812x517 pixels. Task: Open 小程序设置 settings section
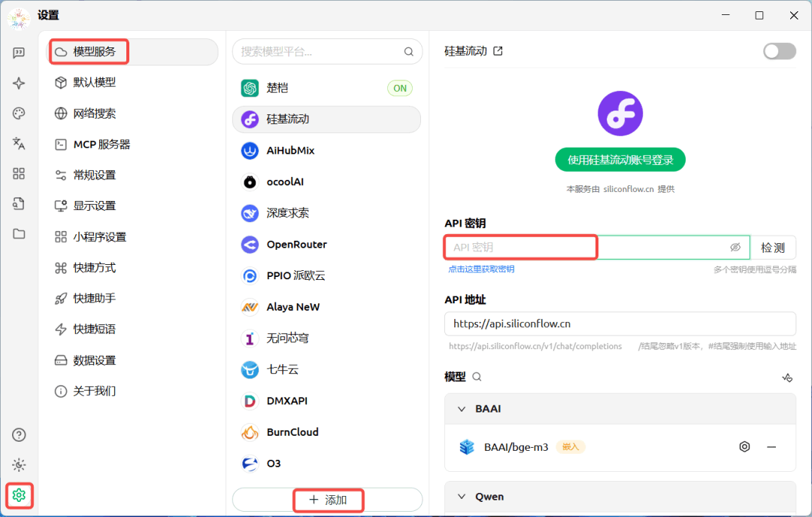click(132, 237)
